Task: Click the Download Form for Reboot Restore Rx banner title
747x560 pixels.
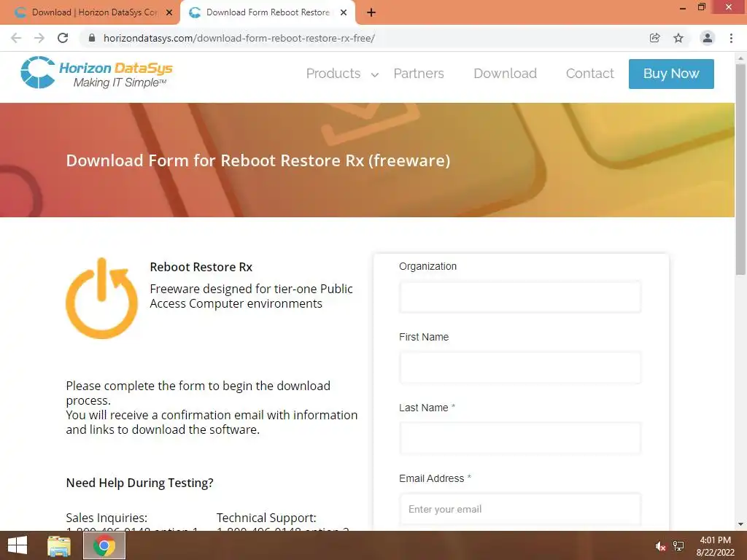Action: [x=258, y=160]
